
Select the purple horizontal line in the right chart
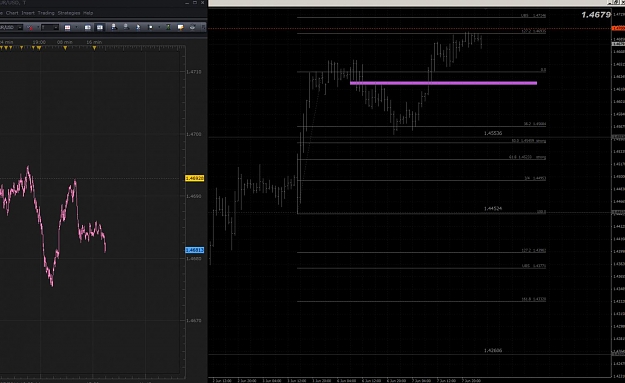[443, 83]
